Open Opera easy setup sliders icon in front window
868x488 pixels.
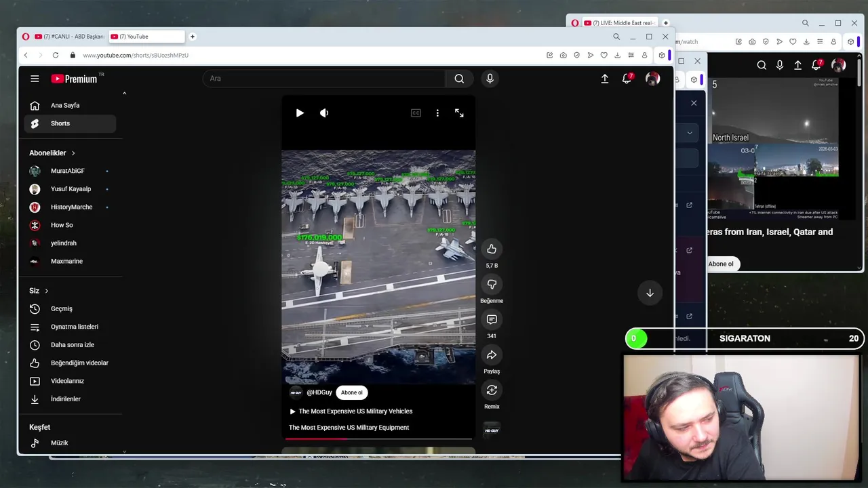(631, 55)
